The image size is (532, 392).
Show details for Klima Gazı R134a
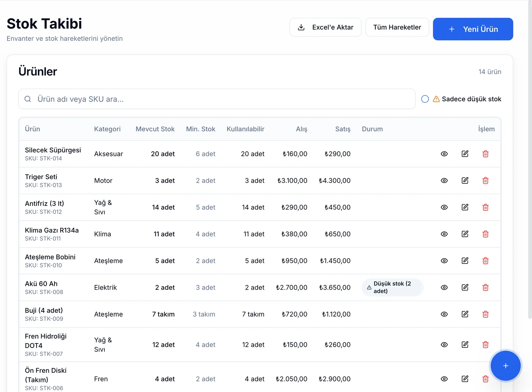(444, 234)
